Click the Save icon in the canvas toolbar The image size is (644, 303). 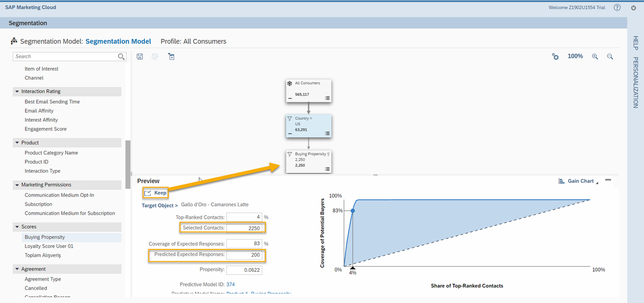point(140,57)
